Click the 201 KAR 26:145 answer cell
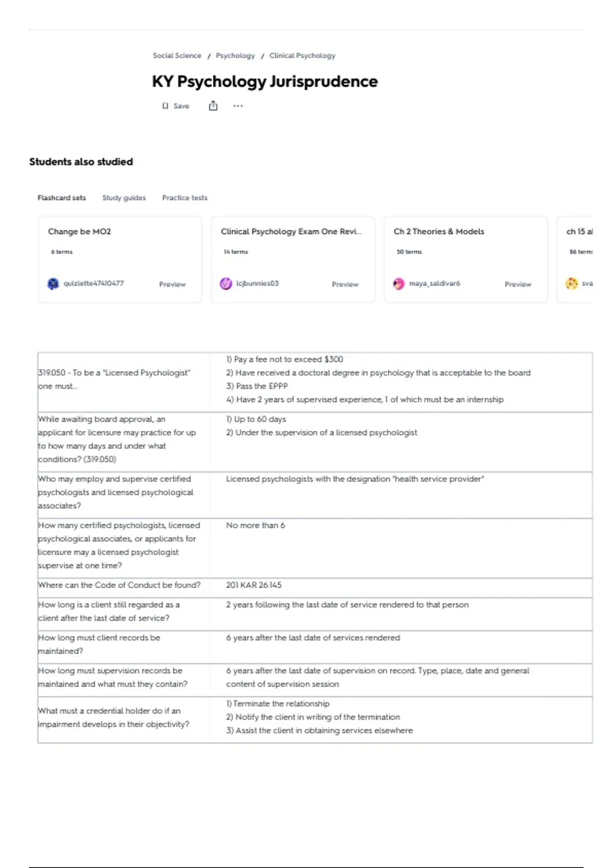 coord(402,585)
